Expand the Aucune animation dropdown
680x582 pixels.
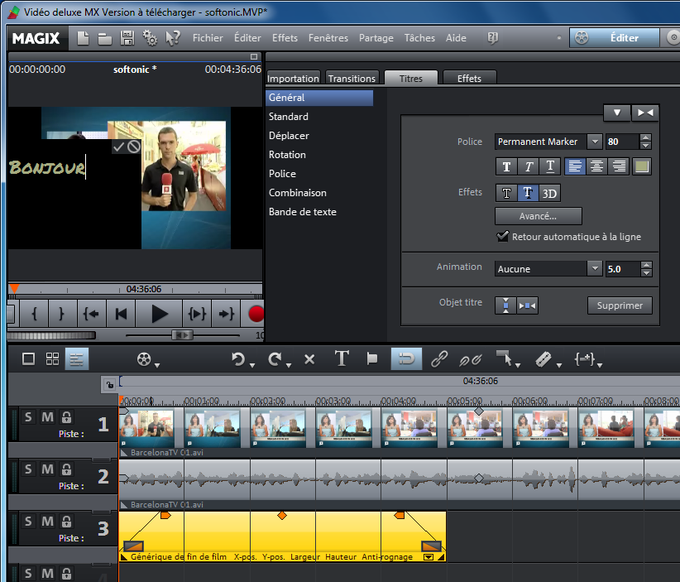(x=595, y=268)
